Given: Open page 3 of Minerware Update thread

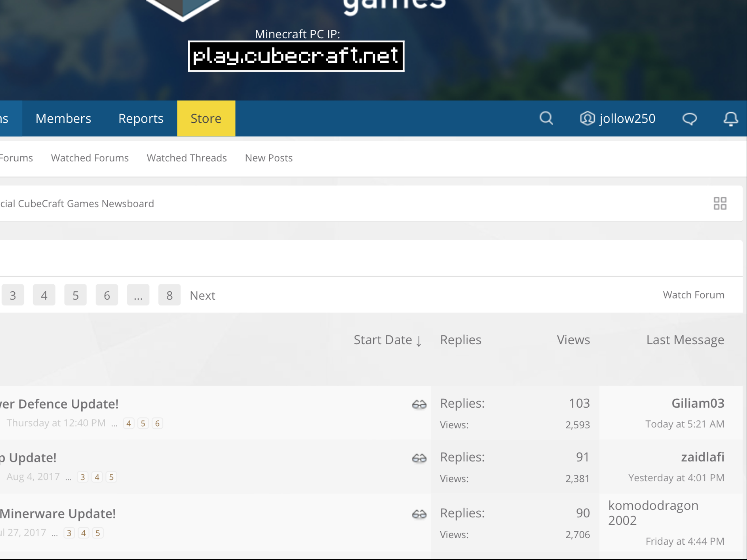Looking at the screenshot, I should click(x=69, y=533).
